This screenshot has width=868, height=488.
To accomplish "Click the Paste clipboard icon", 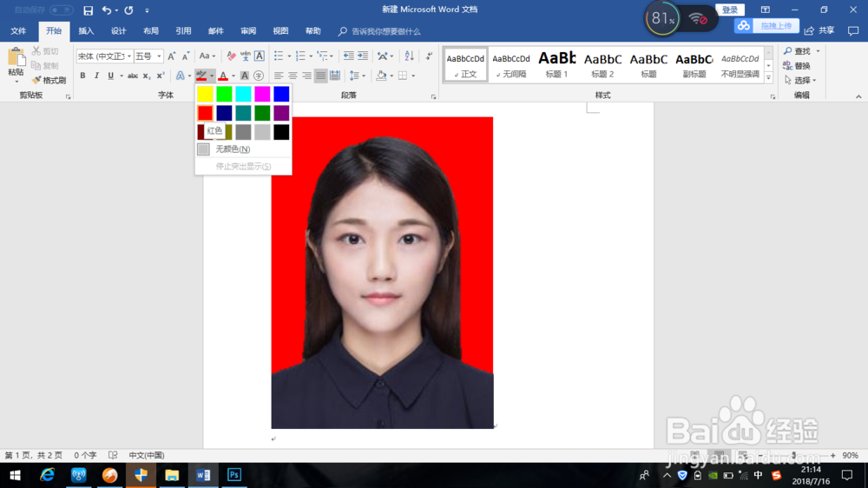I will (16, 57).
